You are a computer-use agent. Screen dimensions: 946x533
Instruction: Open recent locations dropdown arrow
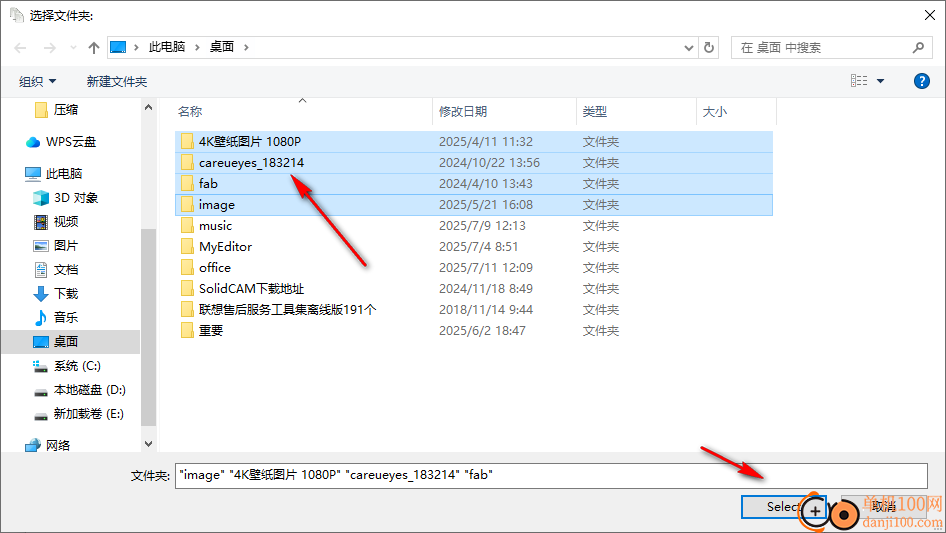click(x=73, y=48)
